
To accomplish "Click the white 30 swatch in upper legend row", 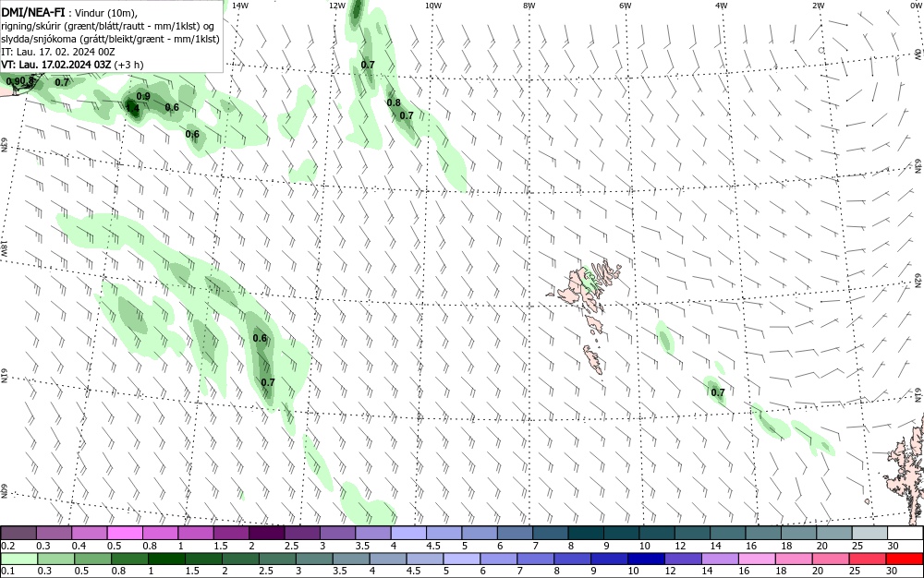I will click(906, 533).
